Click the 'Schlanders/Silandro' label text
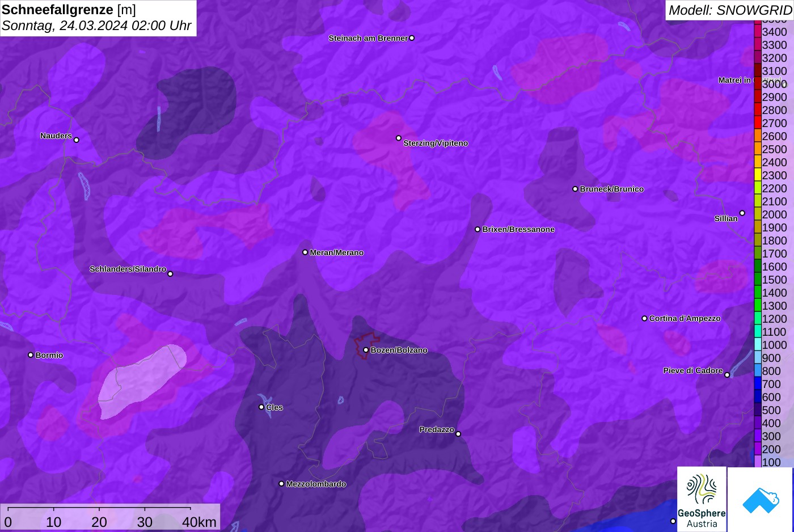Viewport: 794px width, 532px height. pyautogui.click(x=128, y=269)
